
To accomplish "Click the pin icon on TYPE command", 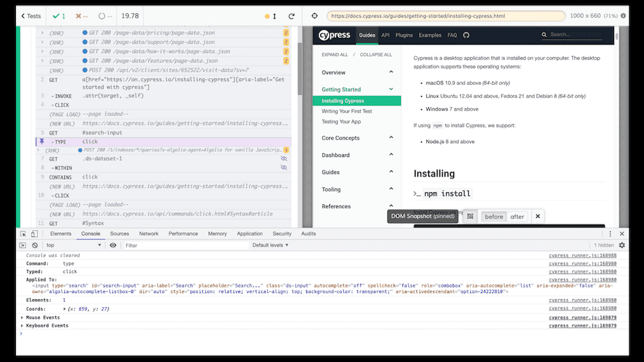I will pos(42,141).
